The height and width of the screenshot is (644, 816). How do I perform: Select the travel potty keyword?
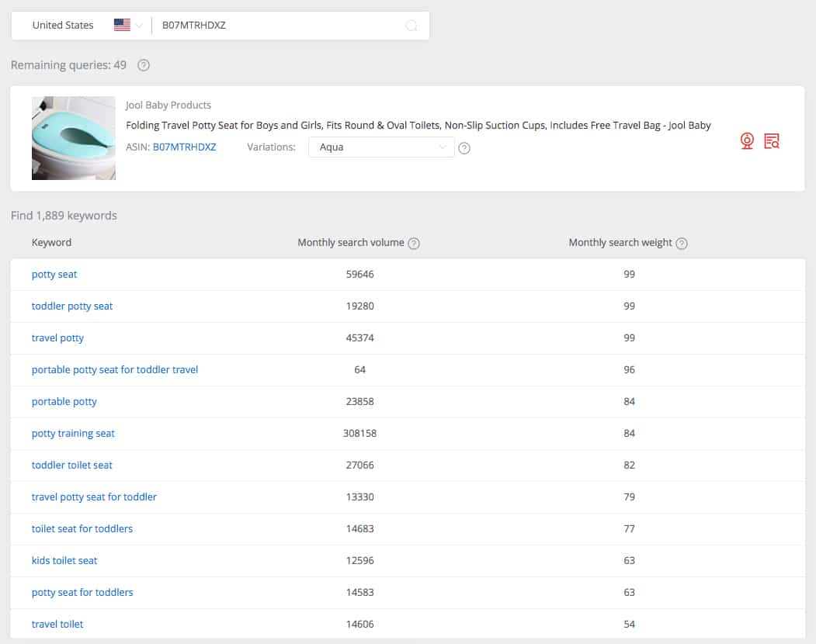point(57,338)
